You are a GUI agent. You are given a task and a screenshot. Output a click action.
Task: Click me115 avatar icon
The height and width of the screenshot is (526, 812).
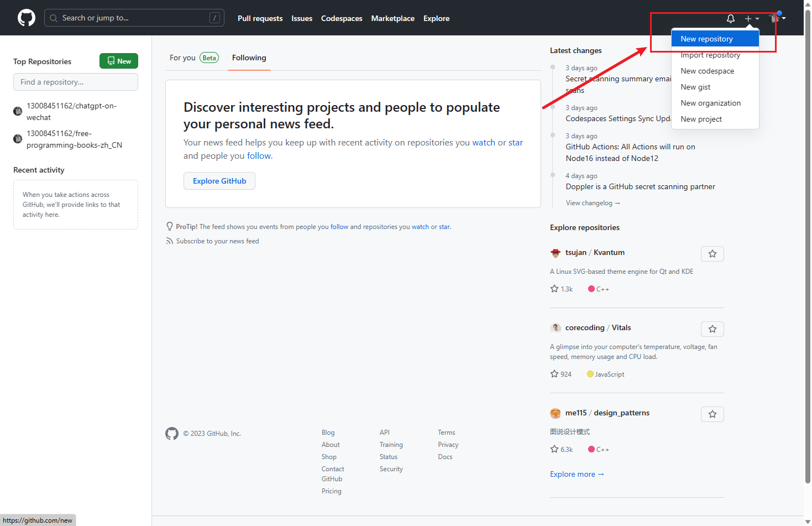coord(556,413)
